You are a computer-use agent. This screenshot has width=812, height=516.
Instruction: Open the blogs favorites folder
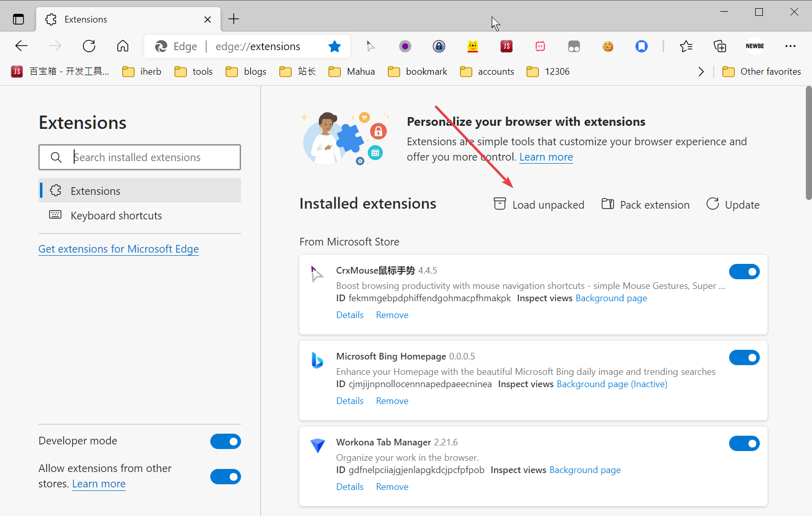[x=246, y=72]
